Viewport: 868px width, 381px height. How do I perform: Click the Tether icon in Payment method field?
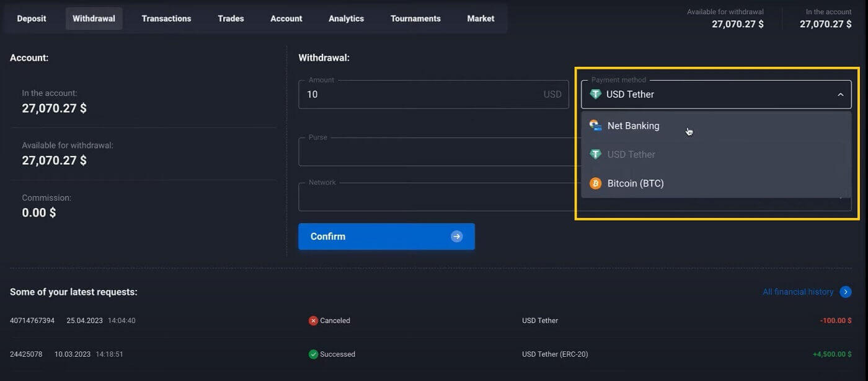(x=595, y=95)
